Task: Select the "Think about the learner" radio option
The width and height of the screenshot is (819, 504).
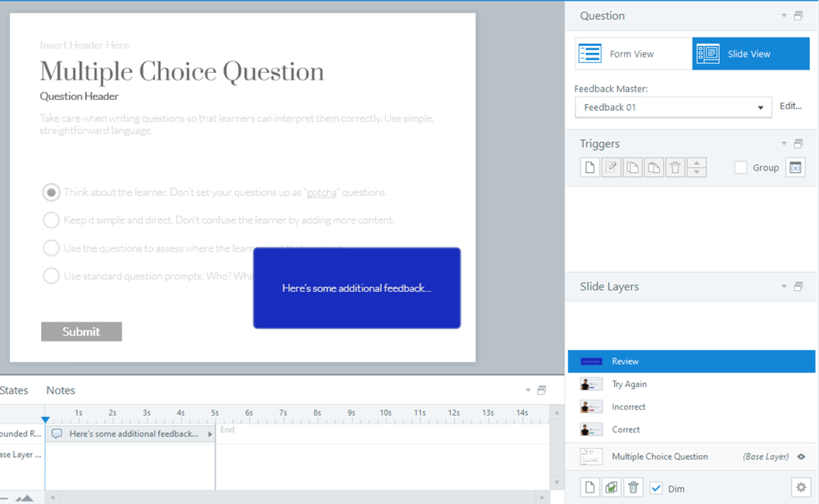Action: (x=51, y=193)
